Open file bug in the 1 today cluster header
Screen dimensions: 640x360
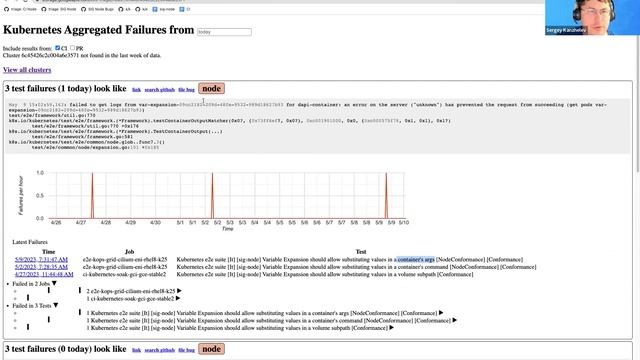tap(187, 89)
